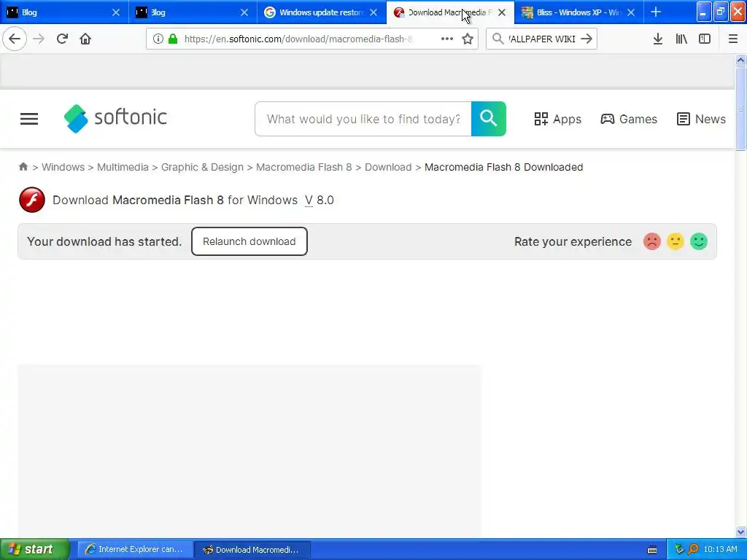Close the Windows update restore tab

(x=373, y=12)
